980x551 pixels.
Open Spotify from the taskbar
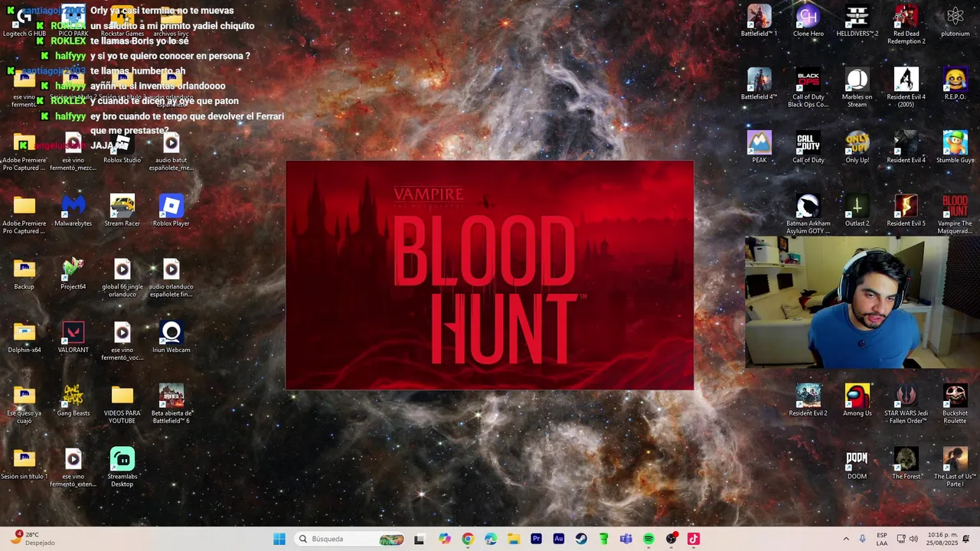[648, 539]
